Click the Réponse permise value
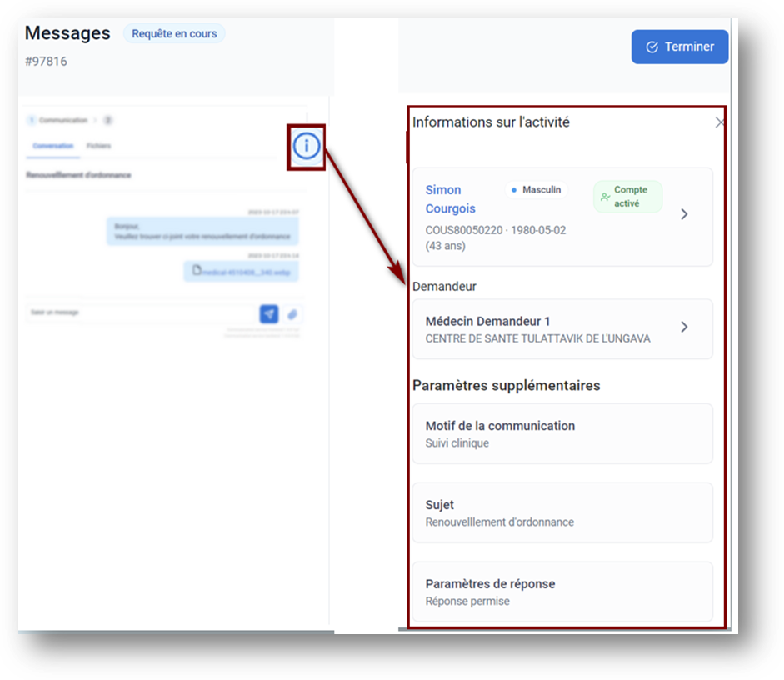784x680 pixels. [467, 601]
